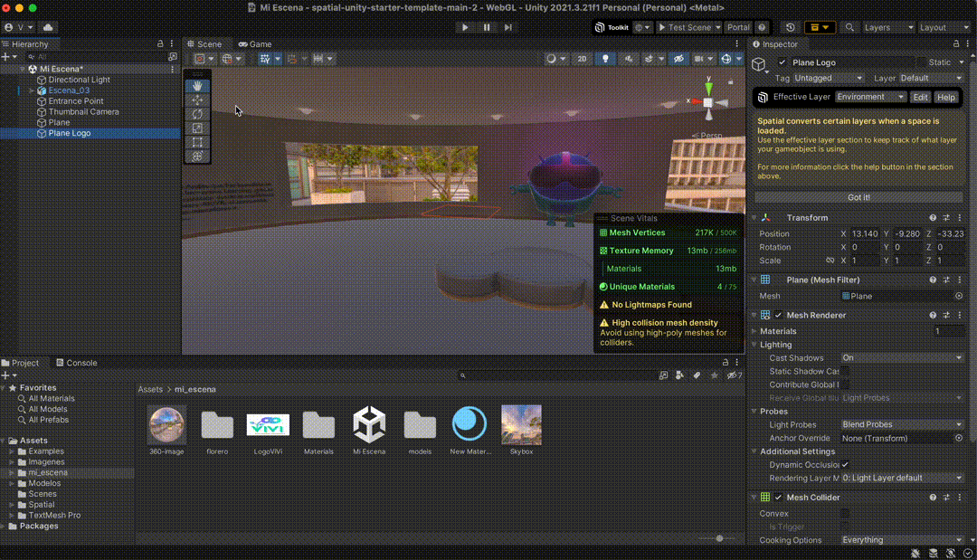This screenshot has height=560, width=977.
Task: Open the Cast Shadows dropdown
Action: click(x=902, y=358)
